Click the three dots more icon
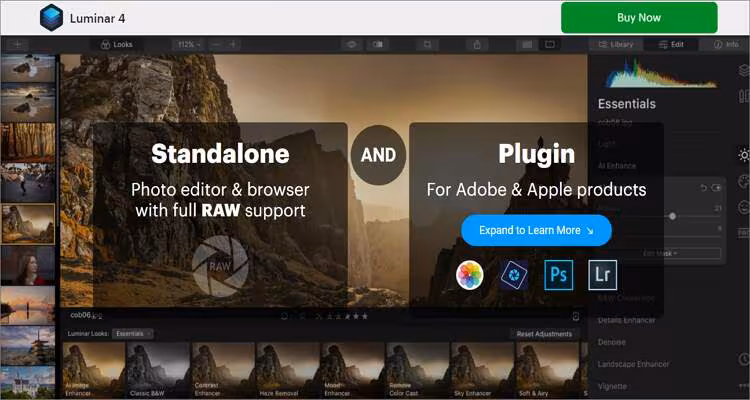Screen dimensions: 750x400 pos(744,387)
